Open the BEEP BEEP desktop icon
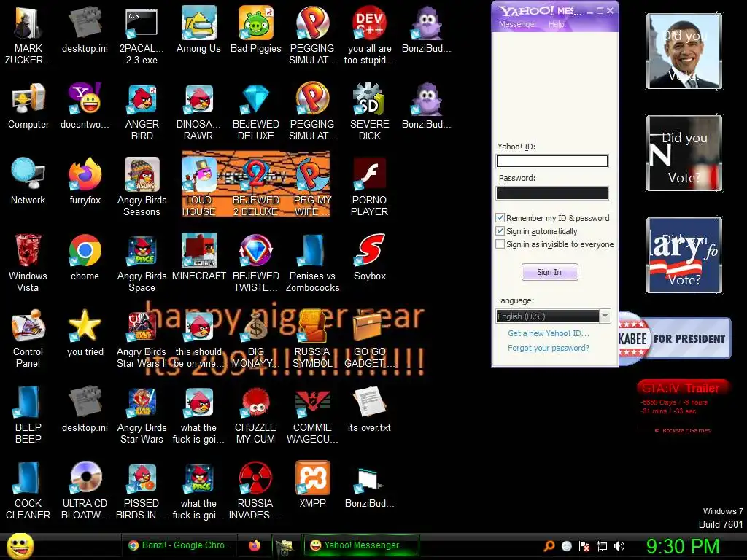This screenshot has height=560, width=747. click(28, 415)
